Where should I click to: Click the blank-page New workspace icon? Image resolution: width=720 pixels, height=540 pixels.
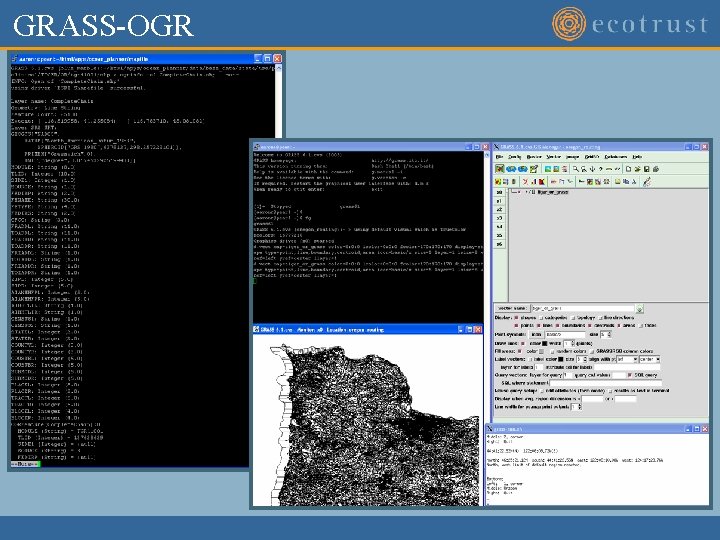point(628,169)
